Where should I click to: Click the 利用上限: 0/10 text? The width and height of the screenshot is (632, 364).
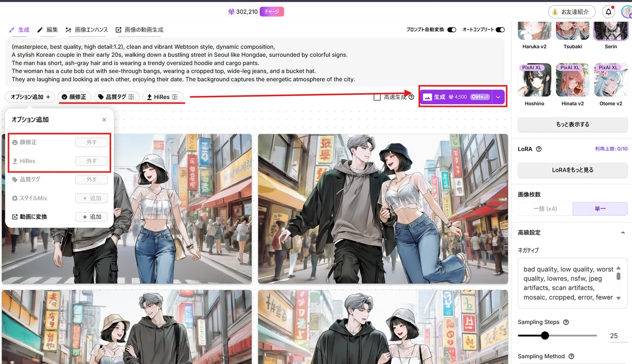point(611,149)
